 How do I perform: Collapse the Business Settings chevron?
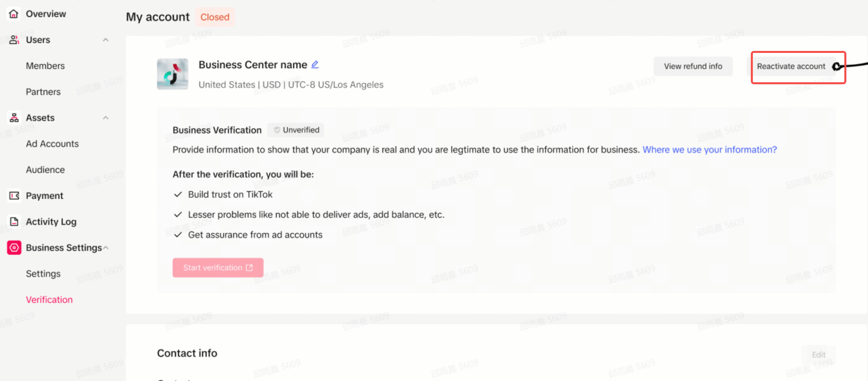106,248
